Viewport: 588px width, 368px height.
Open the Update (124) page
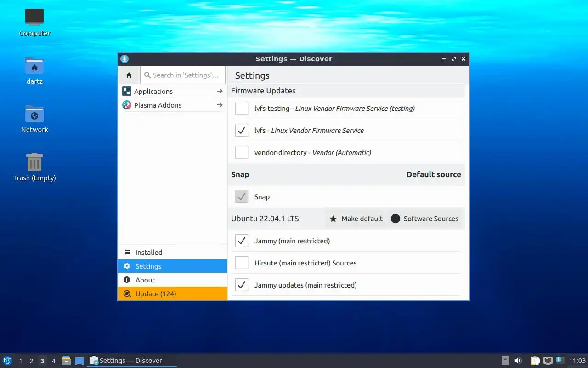pyautogui.click(x=173, y=293)
